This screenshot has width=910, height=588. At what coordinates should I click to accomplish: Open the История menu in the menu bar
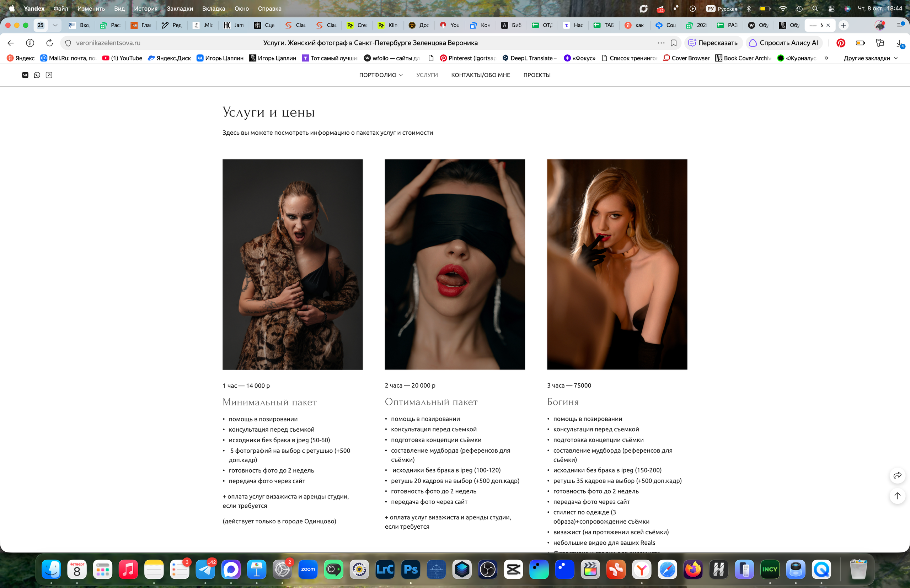(145, 9)
